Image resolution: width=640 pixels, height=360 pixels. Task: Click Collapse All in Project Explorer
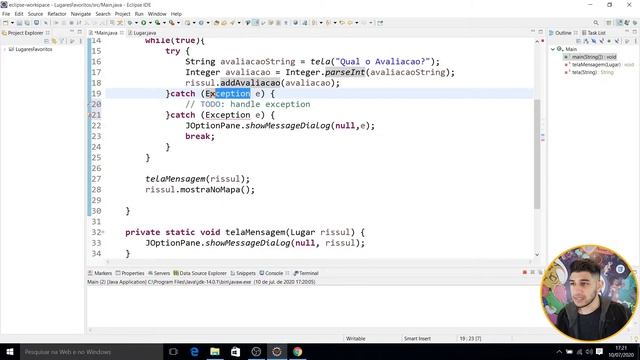pyautogui.click(x=46, y=41)
